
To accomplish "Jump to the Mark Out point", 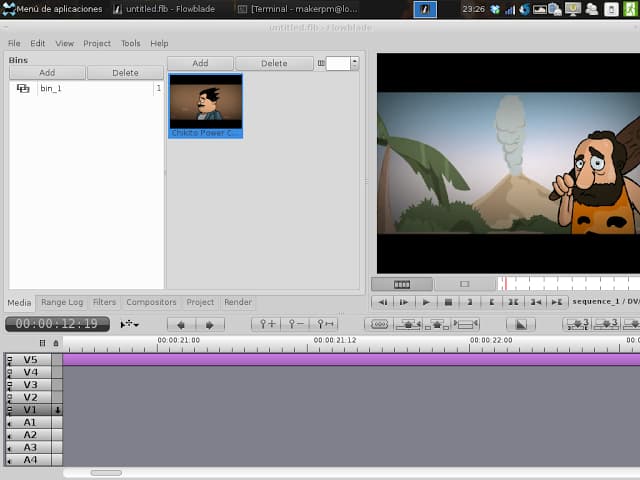I will (x=557, y=302).
